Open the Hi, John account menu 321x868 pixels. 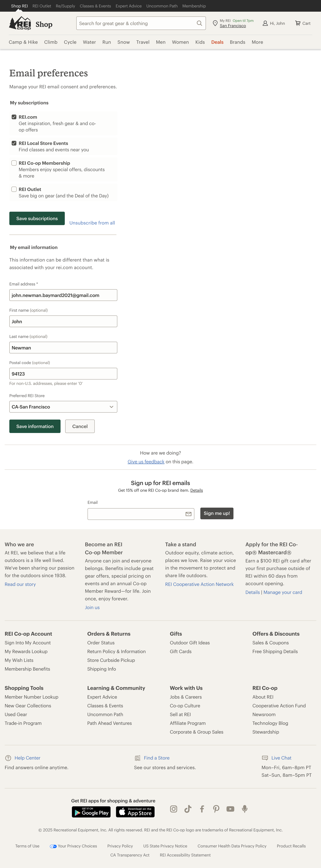tap(273, 23)
